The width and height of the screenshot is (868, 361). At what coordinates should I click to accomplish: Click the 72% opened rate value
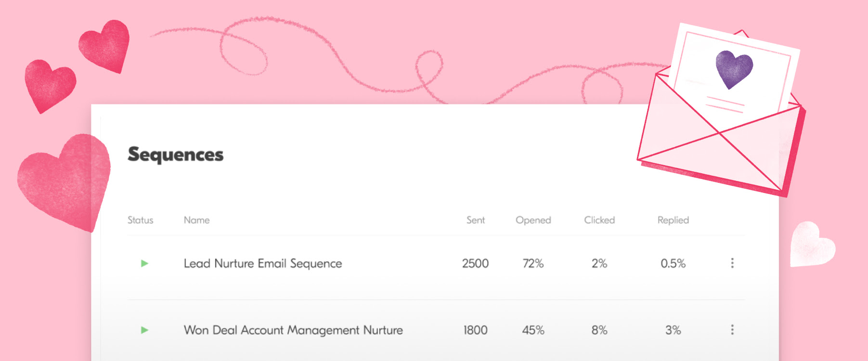(x=533, y=263)
